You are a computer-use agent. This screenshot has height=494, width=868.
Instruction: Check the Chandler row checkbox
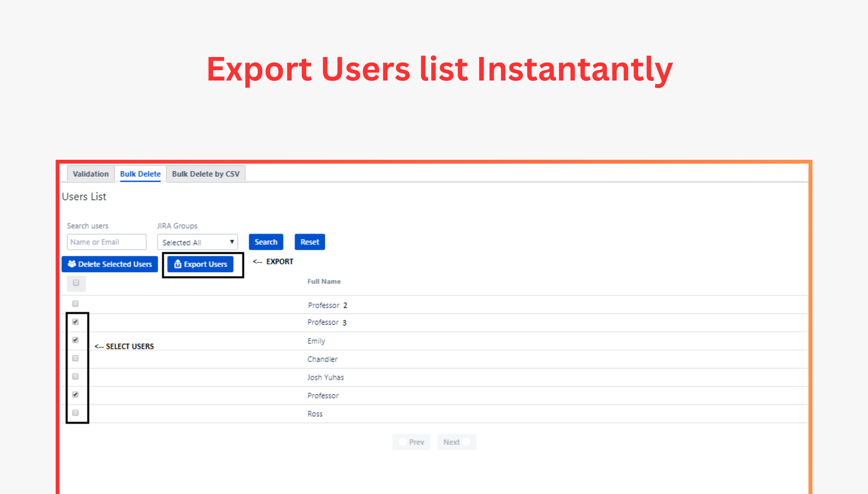(x=76, y=358)
